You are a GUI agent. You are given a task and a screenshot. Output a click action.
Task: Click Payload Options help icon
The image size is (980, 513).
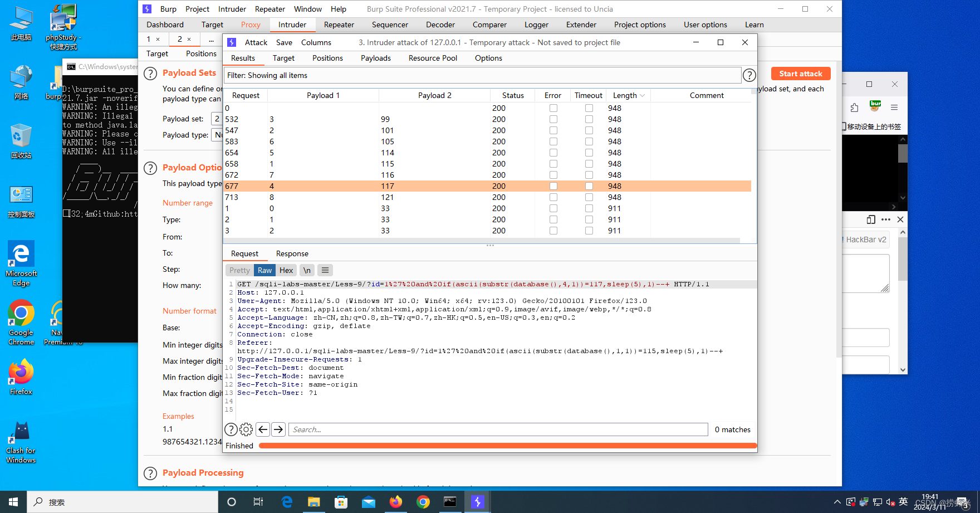point(150,168)
